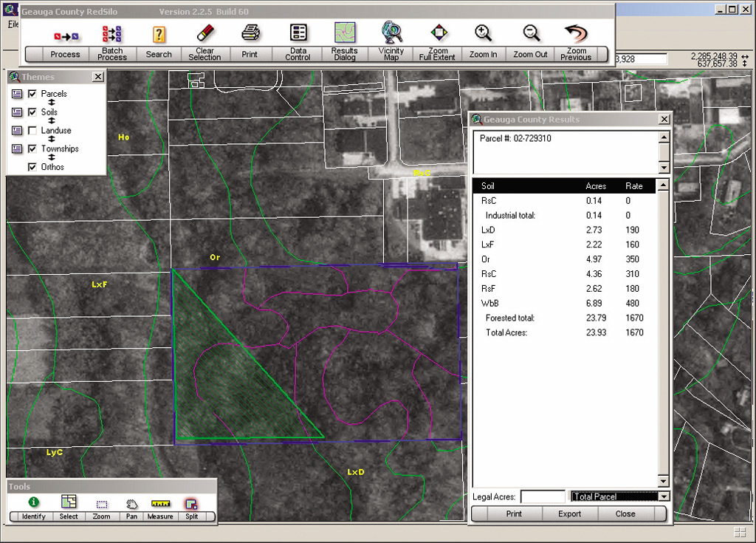Click the map scale input field
756x543 pixels.
click(641, 59)
